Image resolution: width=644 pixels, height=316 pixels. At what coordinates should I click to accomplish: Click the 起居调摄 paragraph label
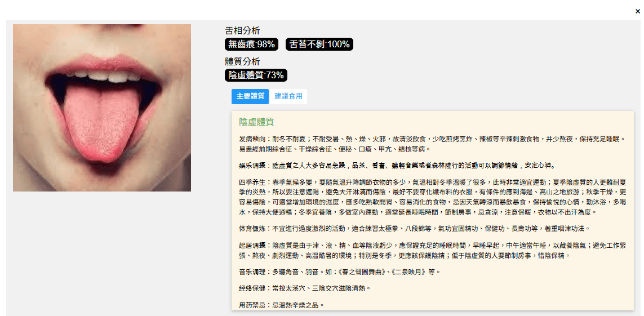click(x=254, y=246)
